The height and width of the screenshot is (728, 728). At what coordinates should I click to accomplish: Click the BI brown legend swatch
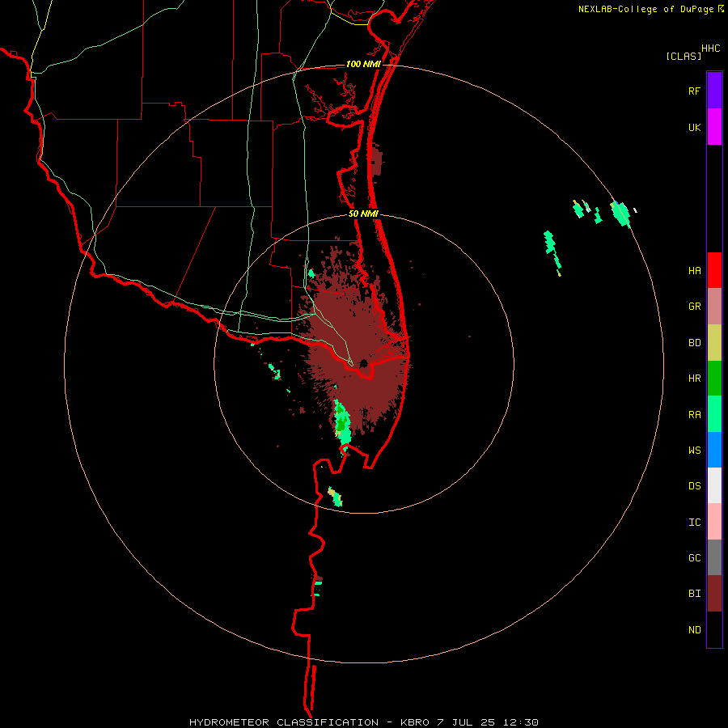tap(714, 594)
